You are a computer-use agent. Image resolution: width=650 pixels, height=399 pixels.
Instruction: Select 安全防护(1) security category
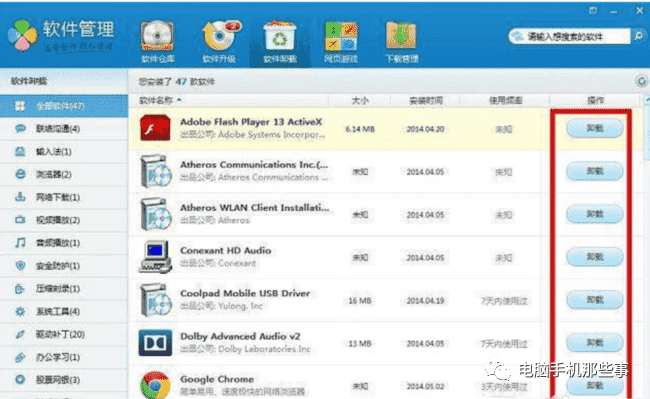[64, 266]
